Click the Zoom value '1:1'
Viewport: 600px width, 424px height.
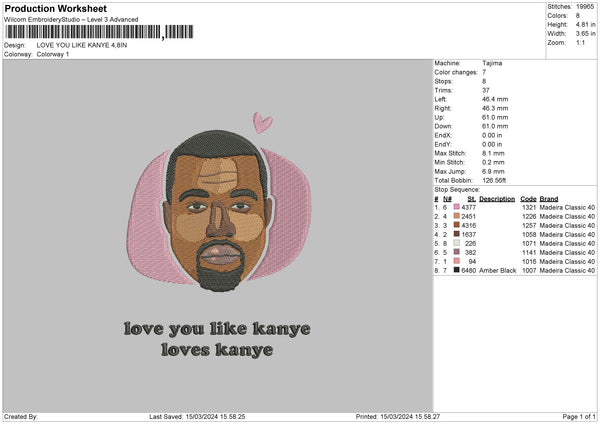pyautogui.click(x=580, y=42)
